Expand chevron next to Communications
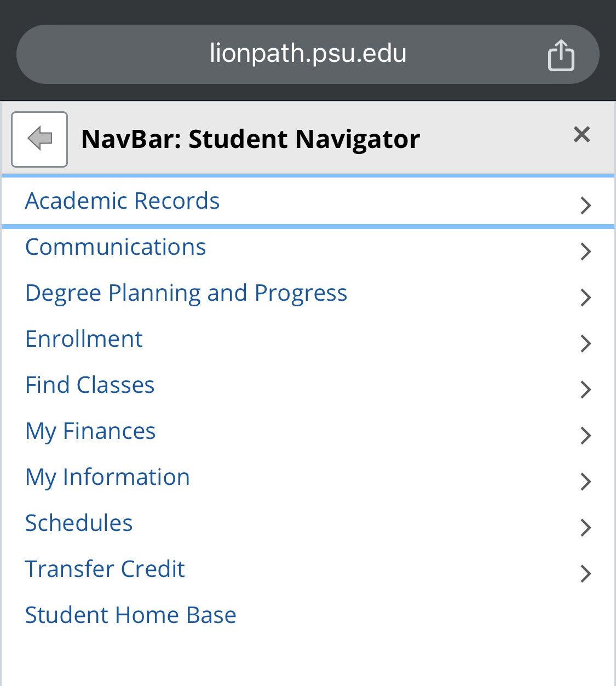616x686 pixels. tap(585, 251)
